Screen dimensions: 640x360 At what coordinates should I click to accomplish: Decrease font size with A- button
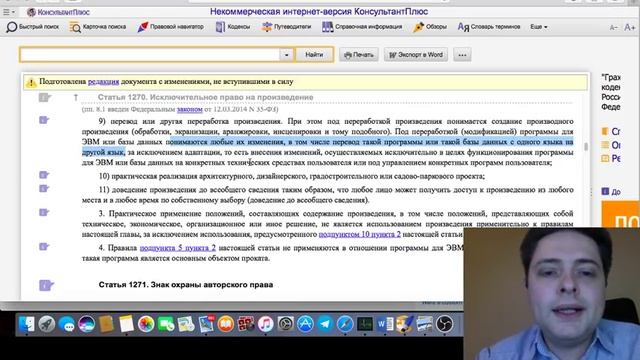tap(613, 28)
